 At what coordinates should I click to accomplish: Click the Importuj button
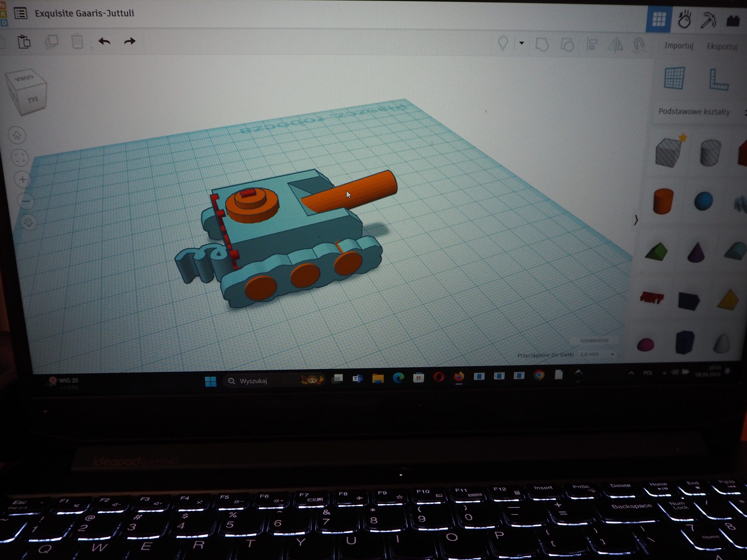pos(679,45)
